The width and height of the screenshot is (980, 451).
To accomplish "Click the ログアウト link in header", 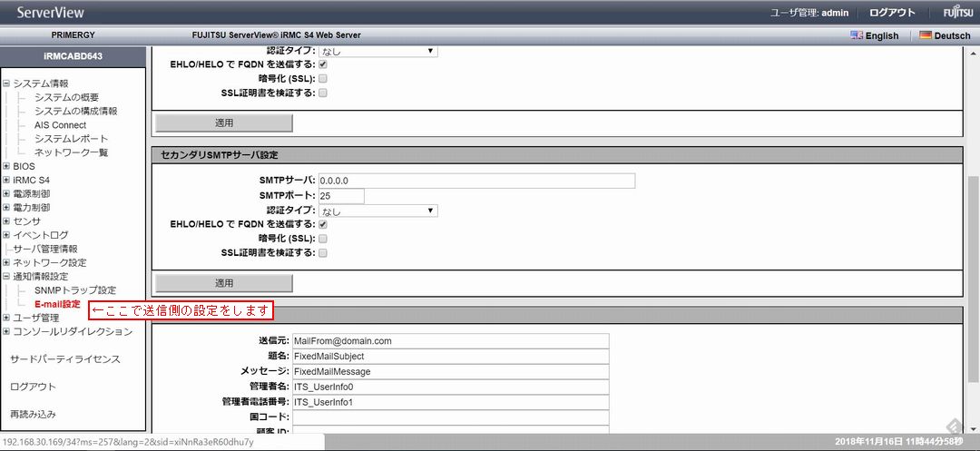I will [x=892, y=13].
